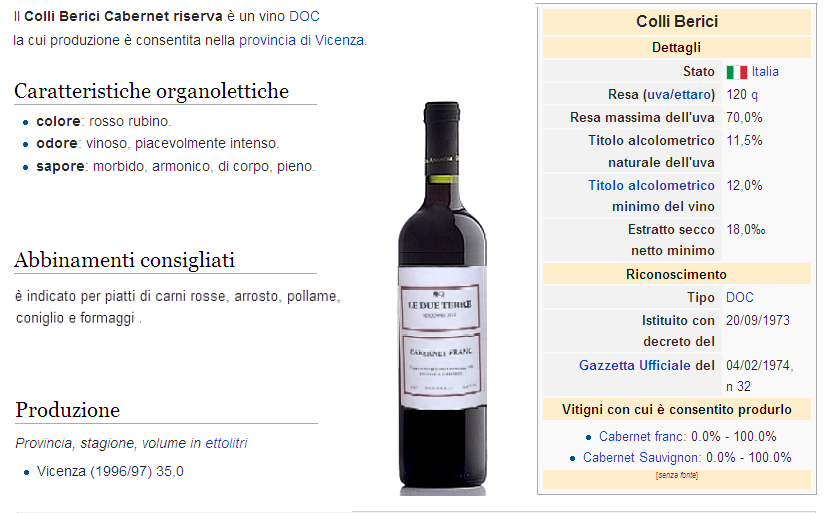831x513 pixels.
Task: Open the Cabernet franc grape link
Action: pos(641,436)
